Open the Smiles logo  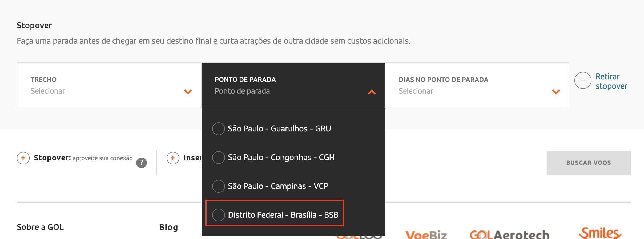click(600, 233)
